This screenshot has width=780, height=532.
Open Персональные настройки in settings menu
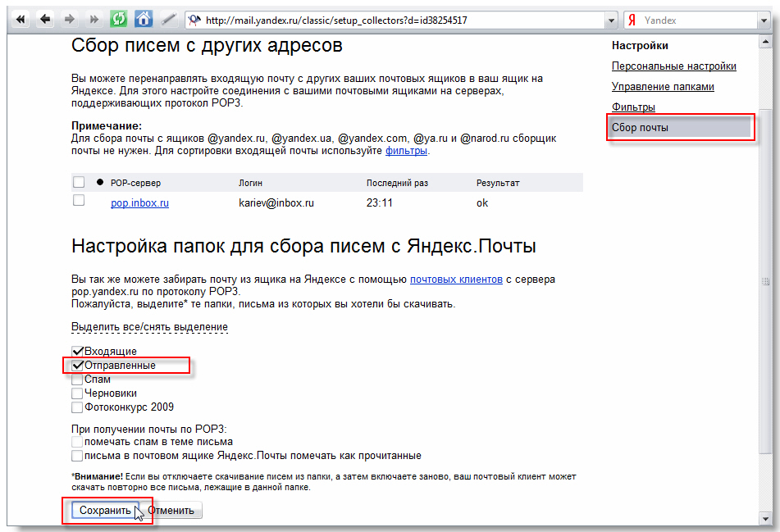coord(673,66)
